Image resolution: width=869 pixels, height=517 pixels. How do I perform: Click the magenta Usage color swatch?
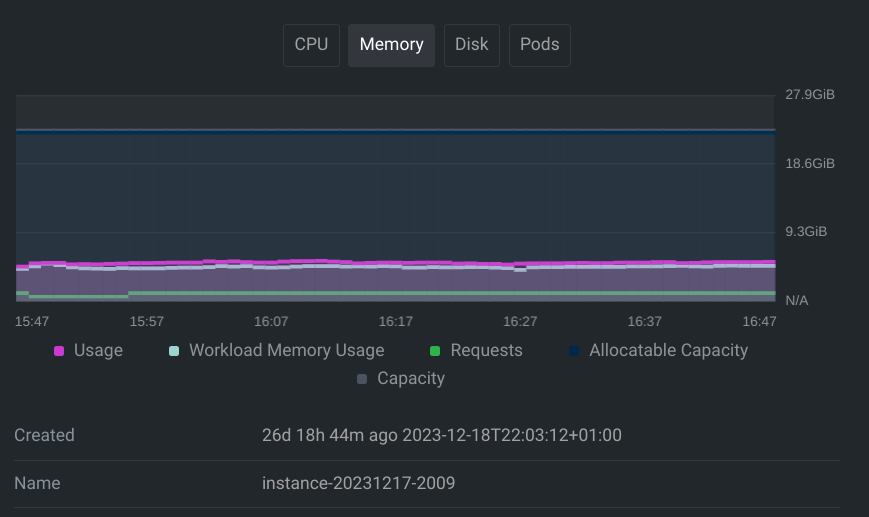tap(59, 351)
